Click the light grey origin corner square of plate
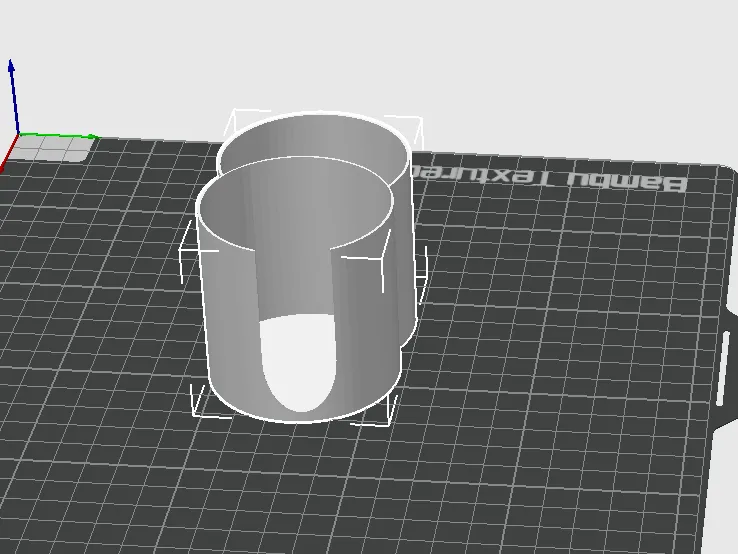Screen dimensions: 738x554 coord(51,148)
